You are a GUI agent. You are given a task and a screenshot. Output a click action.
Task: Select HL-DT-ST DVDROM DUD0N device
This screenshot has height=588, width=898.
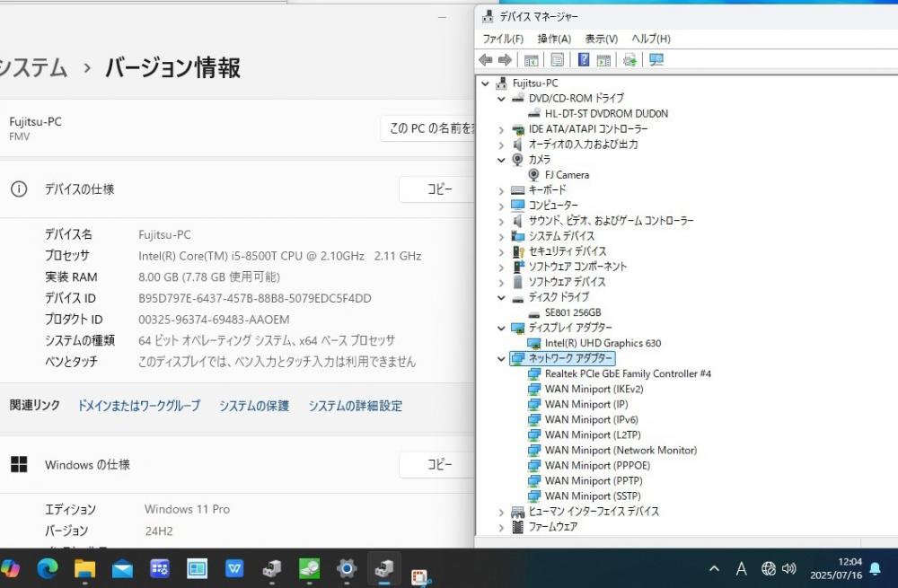pos(606,113)
